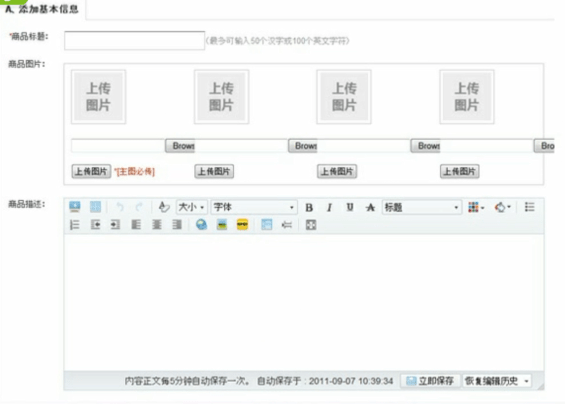This screenshot has height=404, width=565.
Task: Select the 添加基本信息 tab
Action: pos(42,9)
